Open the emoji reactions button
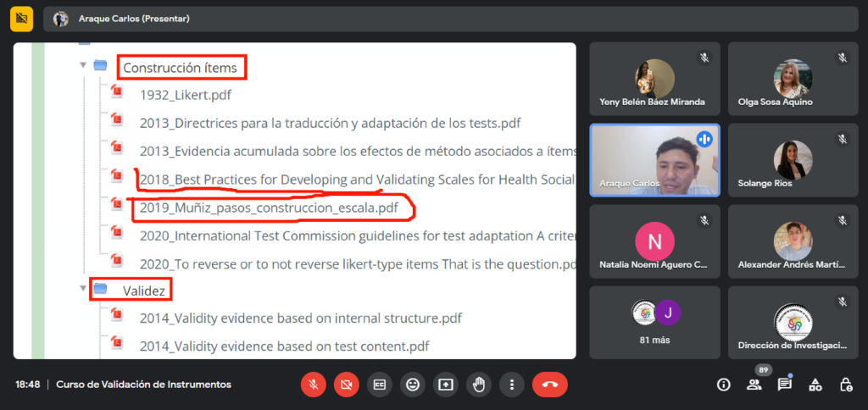Image resolution: width=868 pixels, height=410 pixels. pos(413,385)
